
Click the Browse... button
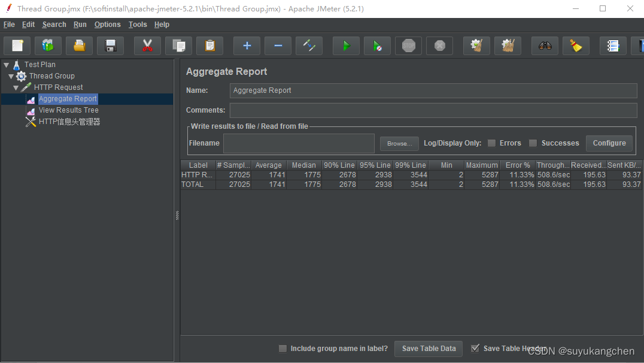pyautogui.click(x=399, y=144)
